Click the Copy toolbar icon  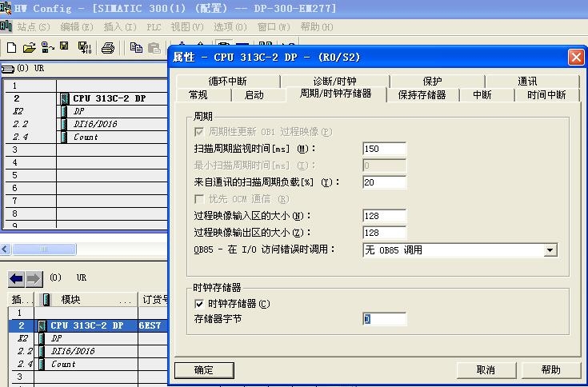(136, 48)
